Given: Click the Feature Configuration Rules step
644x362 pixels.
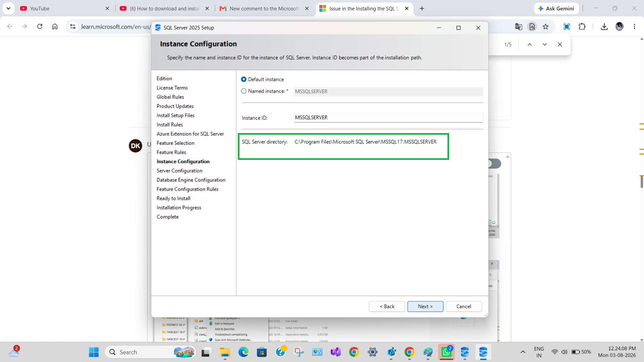Looking at the screenshot, I should [x=187, y=189].
